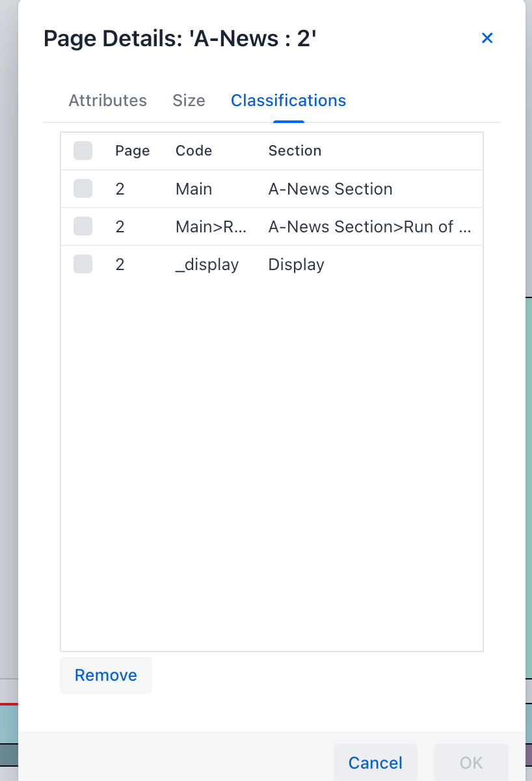Open the Size tab
This screenshot has height=781, width=532.
[189, 101]
